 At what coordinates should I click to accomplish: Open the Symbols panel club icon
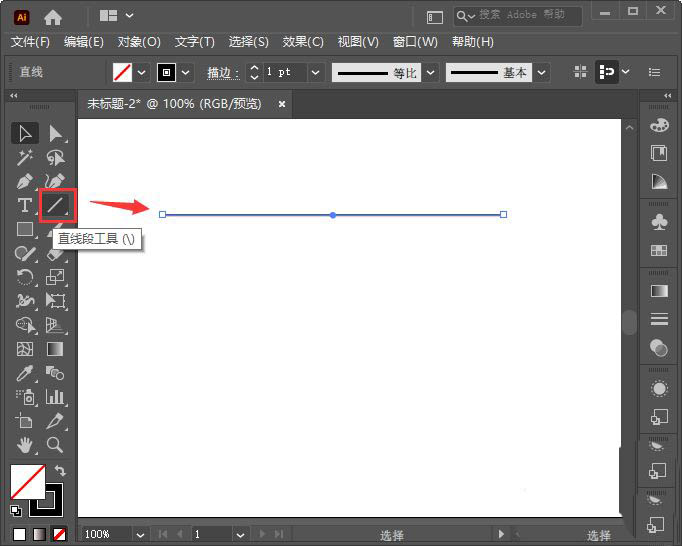click(x=659, y=221)
